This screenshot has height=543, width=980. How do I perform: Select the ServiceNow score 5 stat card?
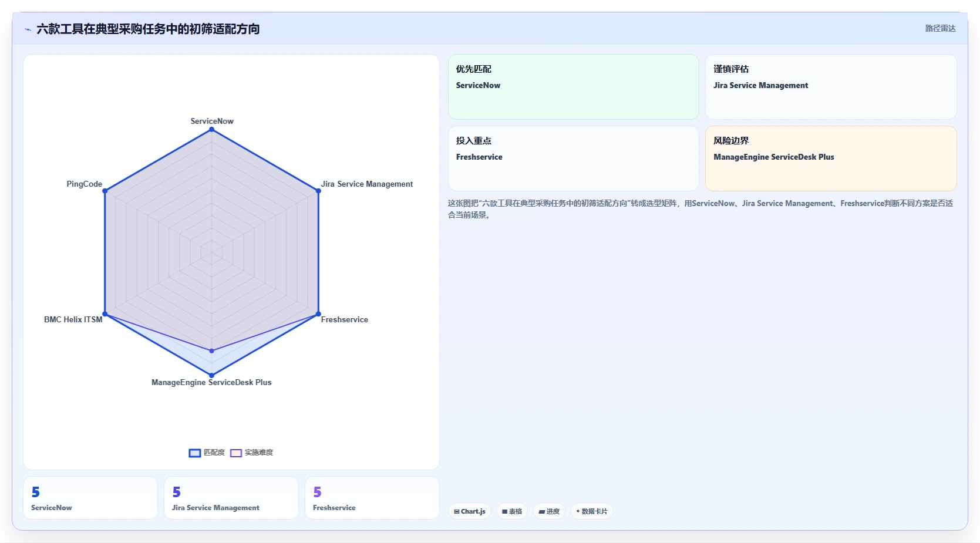coord(90,498)
